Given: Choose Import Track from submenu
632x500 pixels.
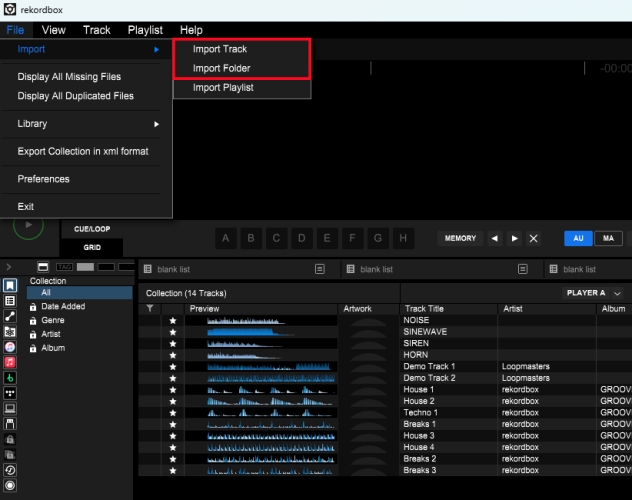Looking at the screenshot, I should point(242,49).
